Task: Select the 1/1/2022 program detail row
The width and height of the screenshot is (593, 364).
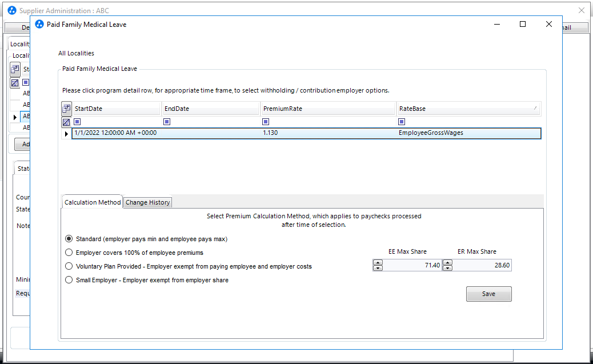Action: tap(306, 133)
